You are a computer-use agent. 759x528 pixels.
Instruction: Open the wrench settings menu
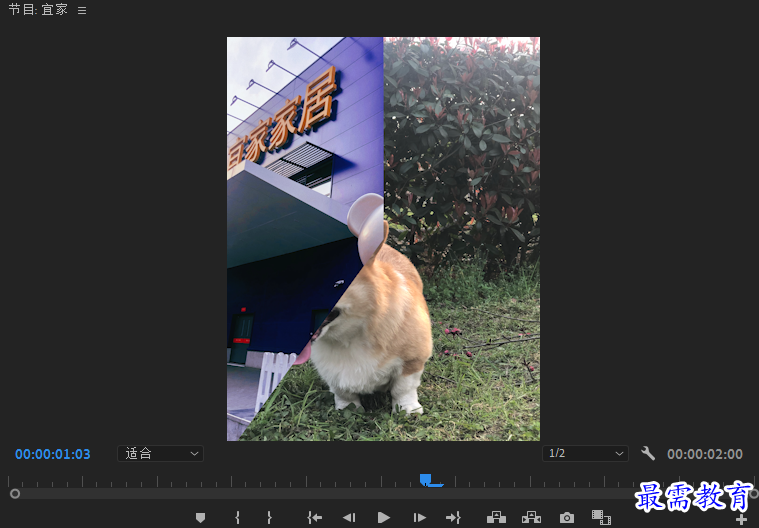[x=648, y=453]
